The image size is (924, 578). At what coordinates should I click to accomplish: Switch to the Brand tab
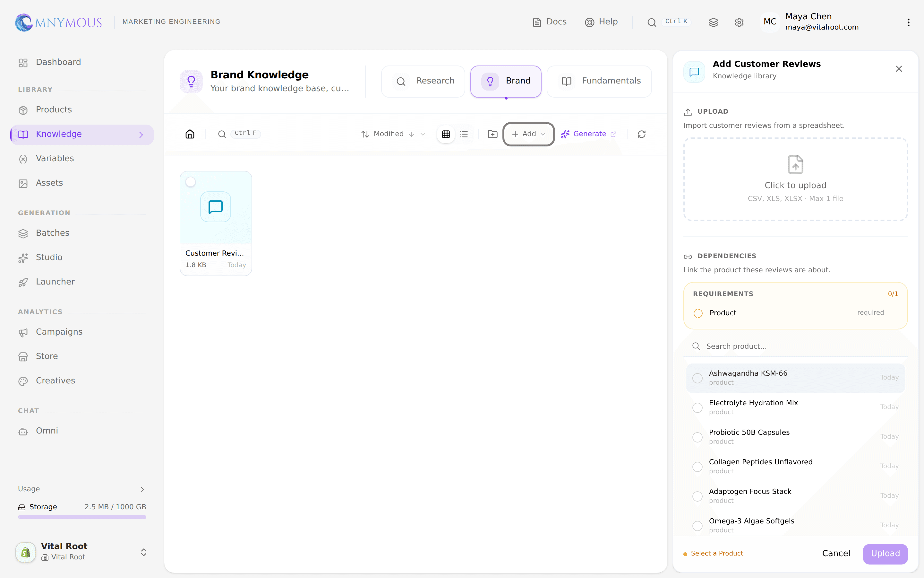506,81
